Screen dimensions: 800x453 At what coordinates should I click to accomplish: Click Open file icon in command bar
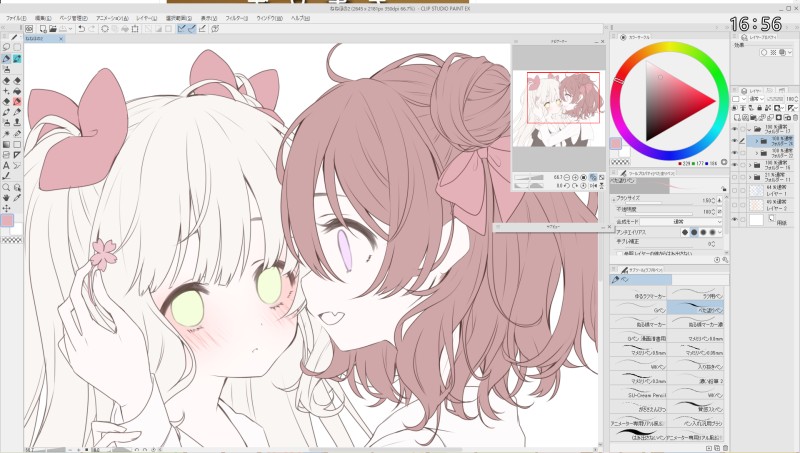pyautogui.click(x=53, y=29)
